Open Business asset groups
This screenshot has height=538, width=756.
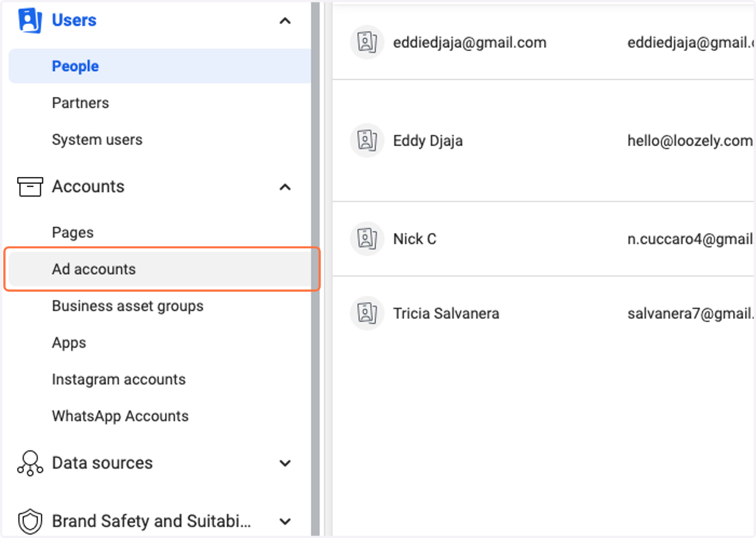coord(128,306)
